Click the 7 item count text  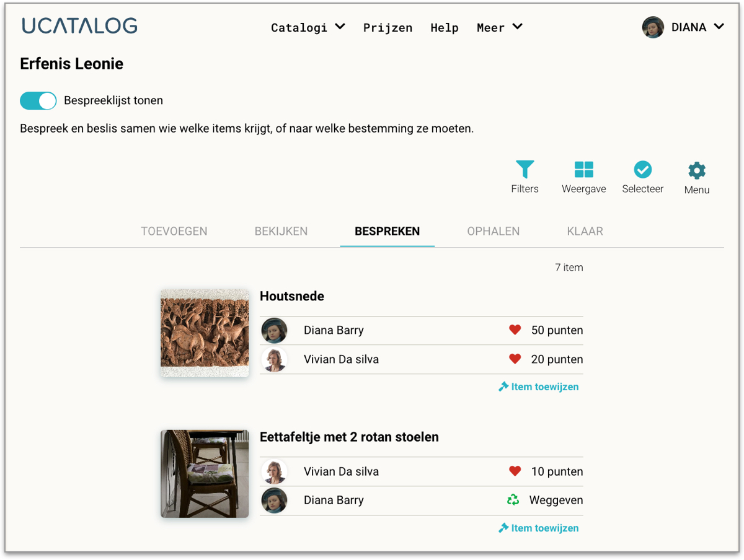(x=569, y=268)
